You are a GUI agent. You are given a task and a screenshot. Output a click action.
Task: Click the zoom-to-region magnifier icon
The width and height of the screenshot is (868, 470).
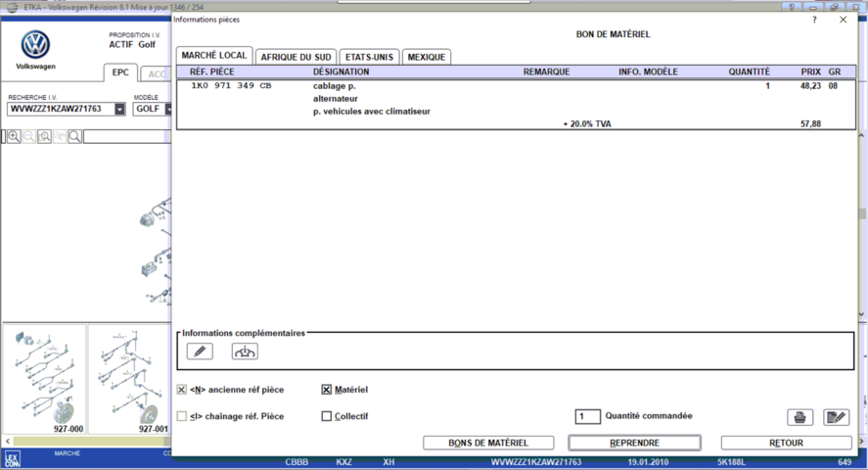(x=44, y=136)
